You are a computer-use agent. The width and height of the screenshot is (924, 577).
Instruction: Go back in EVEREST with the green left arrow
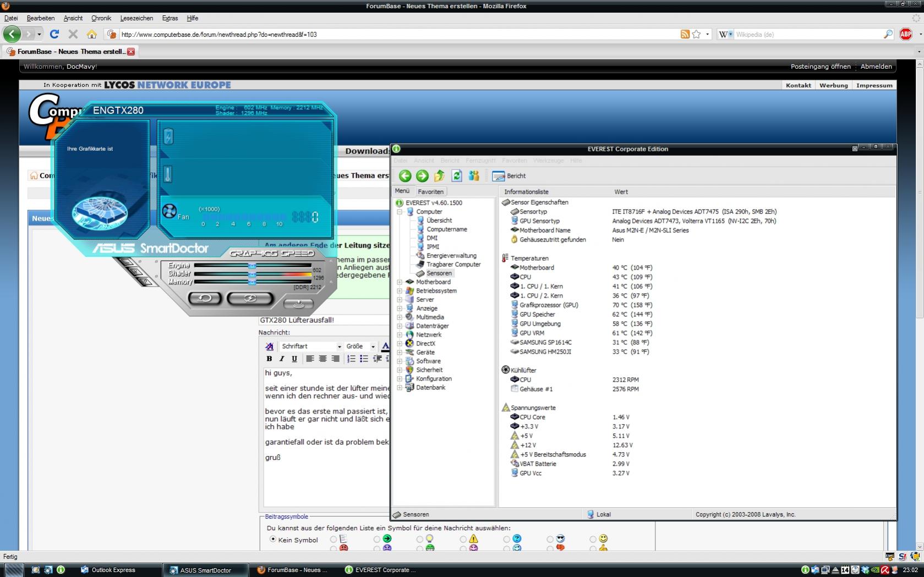coord(405,175)
